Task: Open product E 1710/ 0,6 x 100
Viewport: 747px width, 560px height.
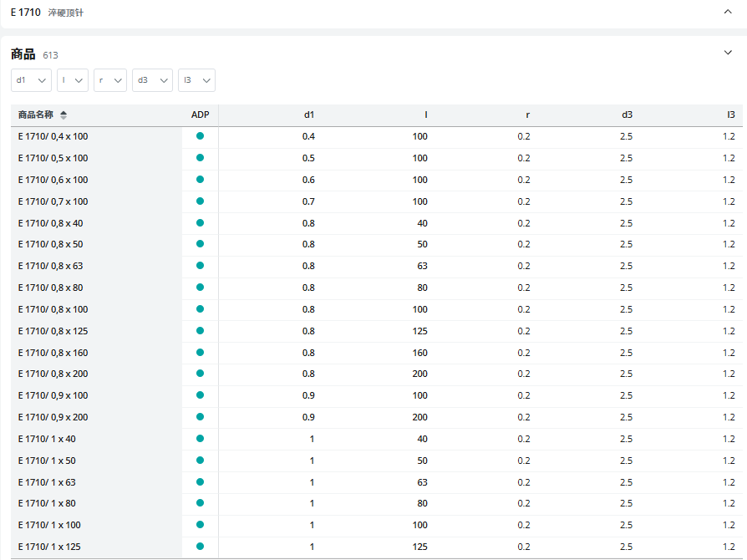Action: 53,181
